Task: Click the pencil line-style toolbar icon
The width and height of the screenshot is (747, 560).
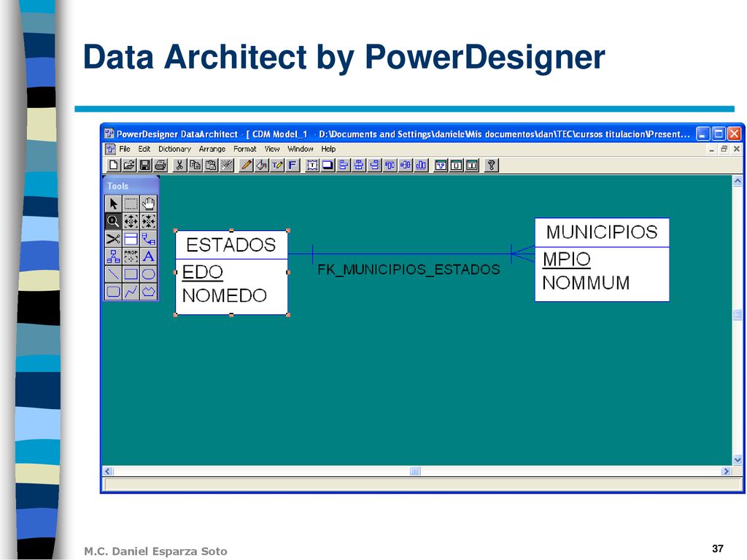Action: [246, 166]
